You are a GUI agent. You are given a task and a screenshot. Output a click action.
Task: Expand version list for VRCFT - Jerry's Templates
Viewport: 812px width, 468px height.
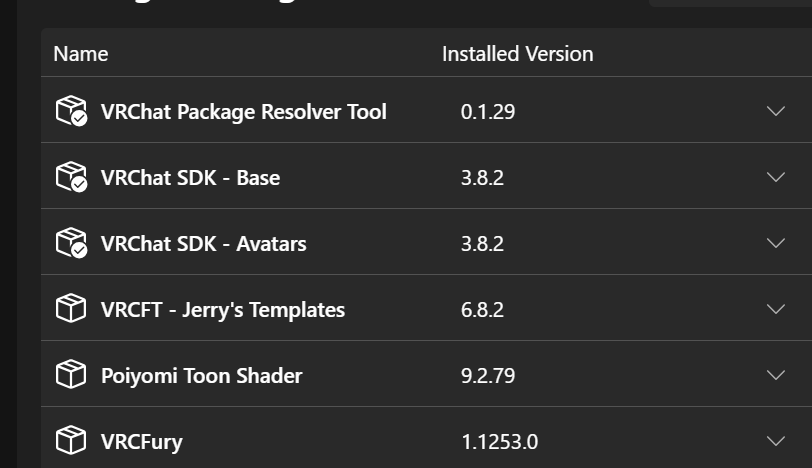[x=775, y=309]
